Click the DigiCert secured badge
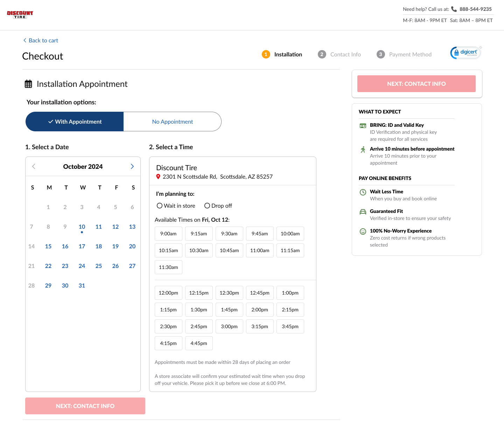 [465, 53]
